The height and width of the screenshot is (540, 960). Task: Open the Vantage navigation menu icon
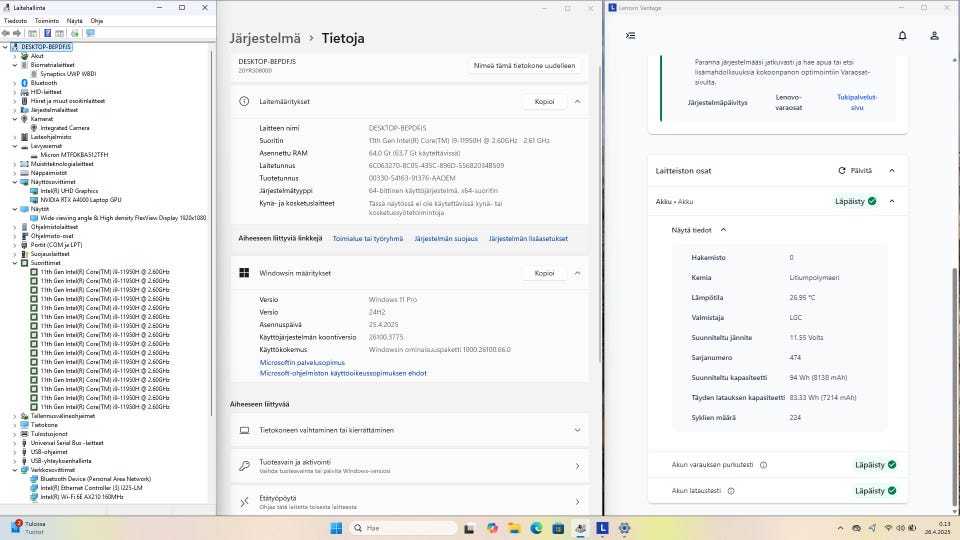pos(630,35)
